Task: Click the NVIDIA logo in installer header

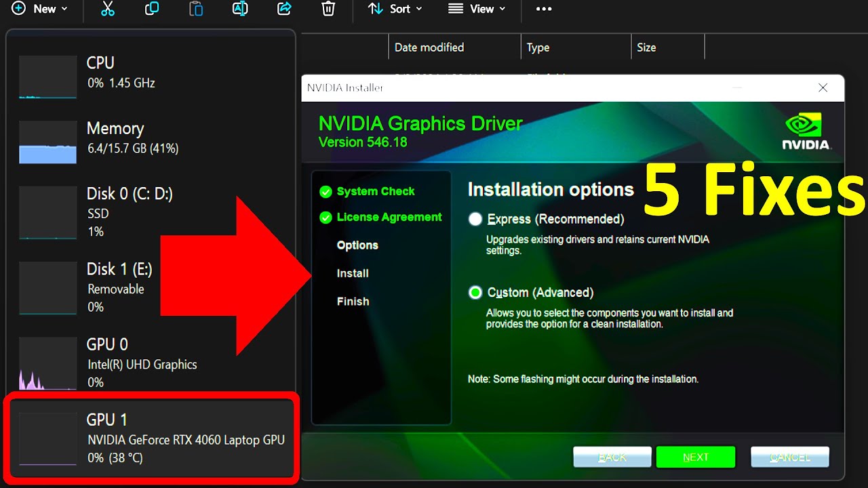Action: point(807,131)
